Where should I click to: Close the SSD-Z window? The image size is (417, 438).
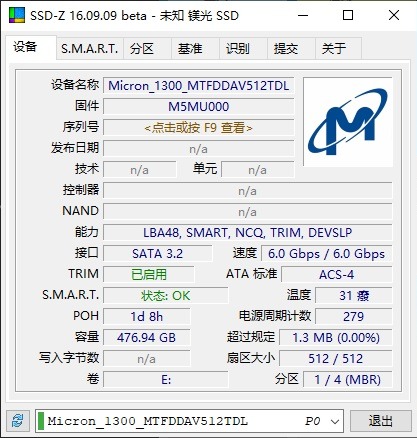394,15
